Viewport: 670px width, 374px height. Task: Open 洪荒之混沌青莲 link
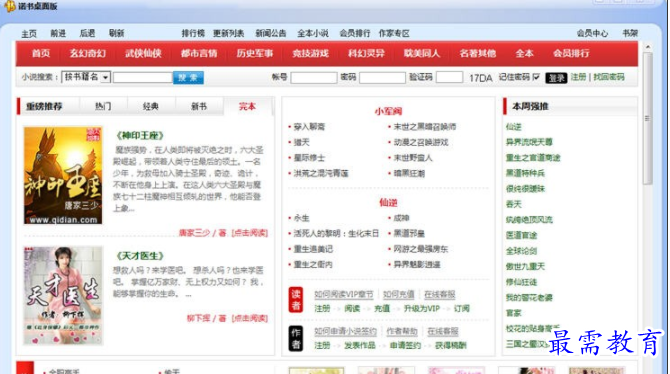(321, 174)
